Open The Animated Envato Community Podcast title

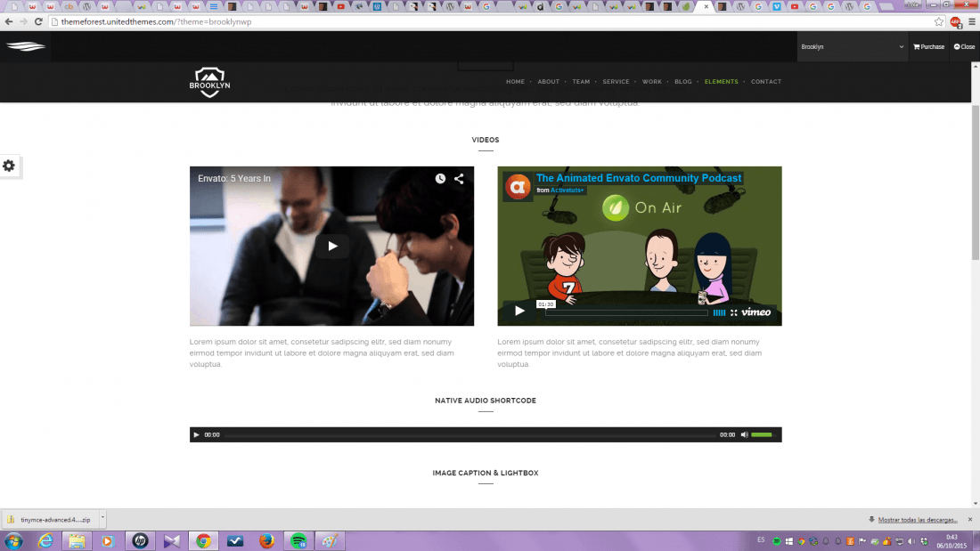click(x=639, y=178)
